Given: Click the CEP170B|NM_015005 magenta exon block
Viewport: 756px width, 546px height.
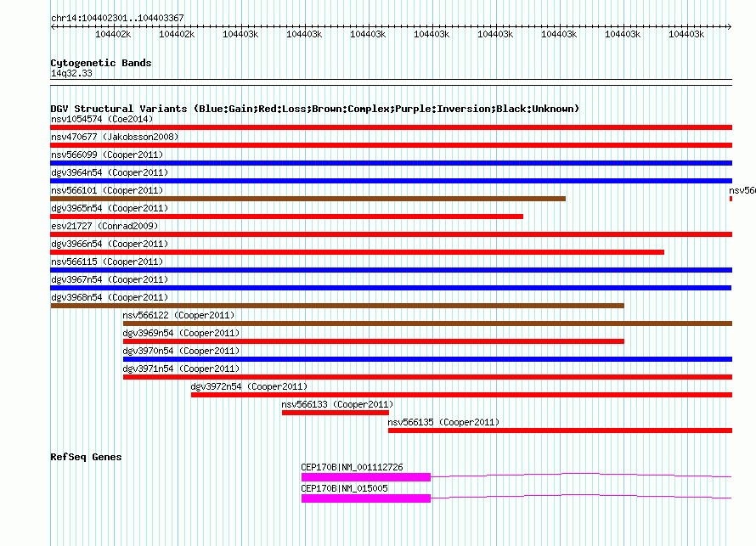Looking at the screenshot, I should pyautogui.click(x=366, y=498).
